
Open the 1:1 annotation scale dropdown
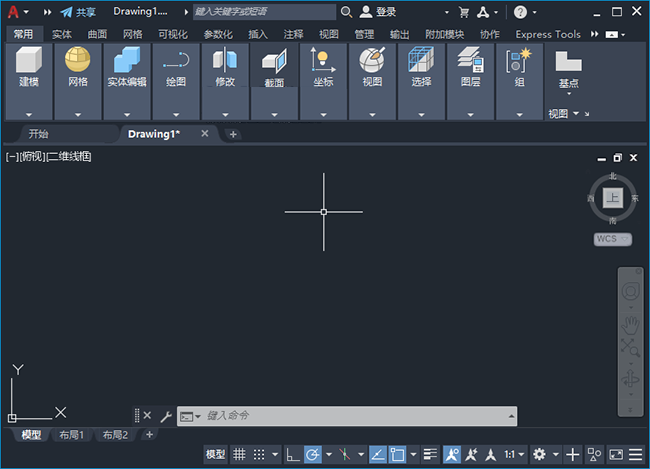pos(513,454)
